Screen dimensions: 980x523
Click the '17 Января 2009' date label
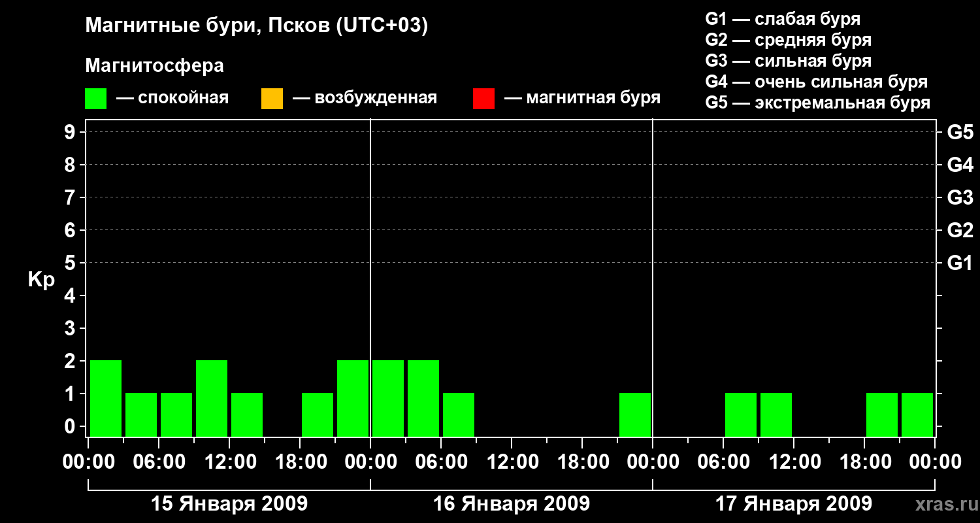point(794,504)
